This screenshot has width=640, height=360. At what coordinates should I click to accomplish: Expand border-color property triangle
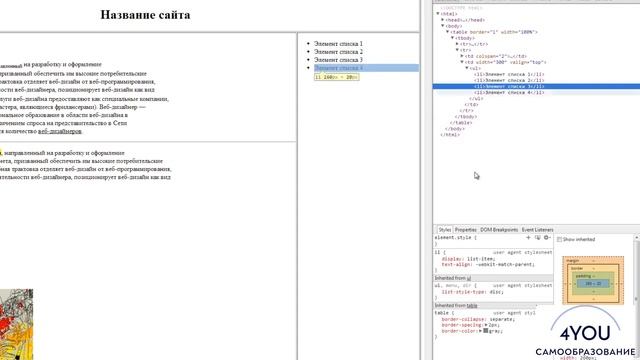pos(481,331)
